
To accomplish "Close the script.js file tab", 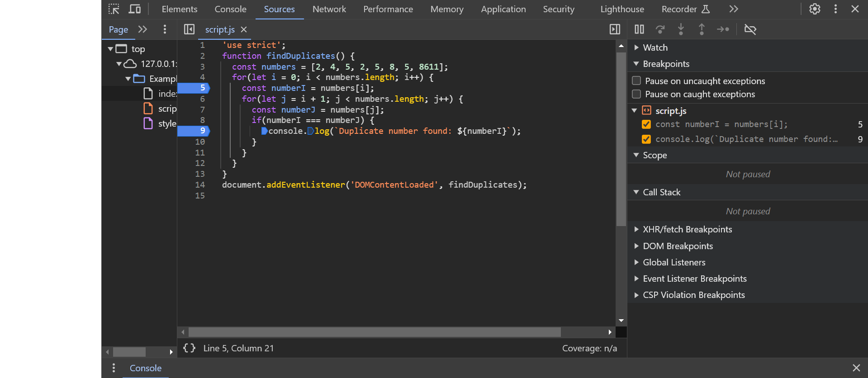I will 244,29.
